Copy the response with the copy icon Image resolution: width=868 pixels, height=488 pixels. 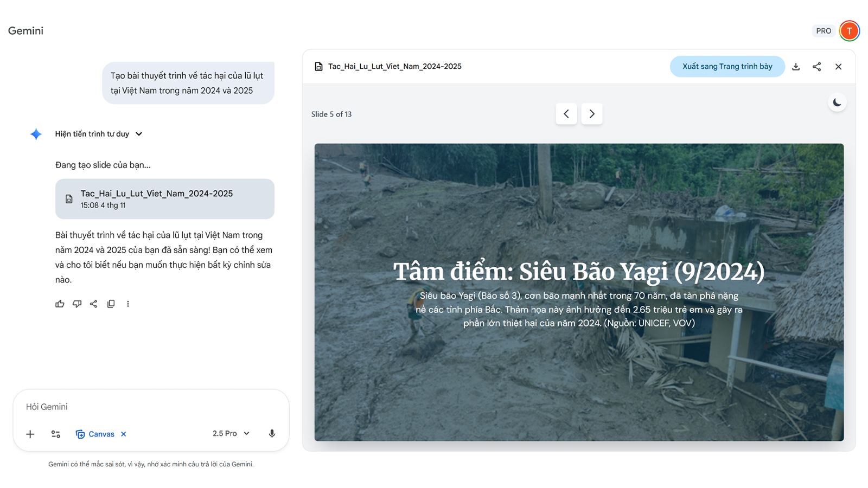pos(111,304)
